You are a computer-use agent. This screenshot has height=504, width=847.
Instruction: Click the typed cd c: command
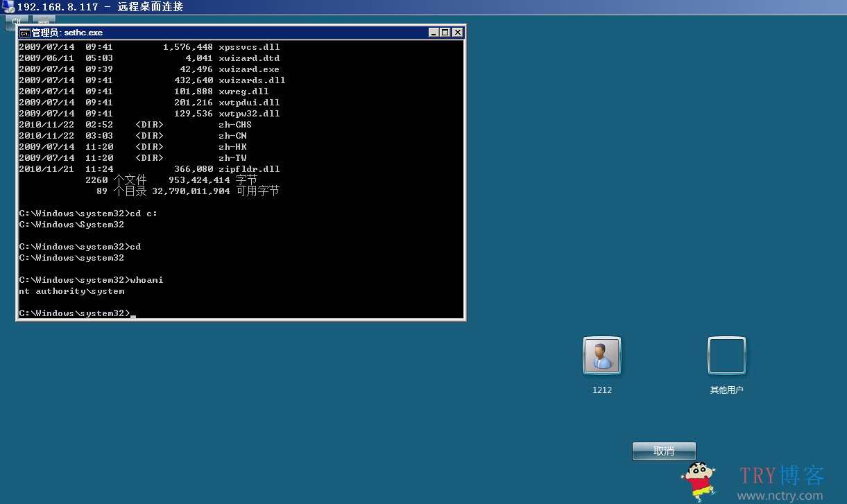pyautogui.click(x=144, y=214)
